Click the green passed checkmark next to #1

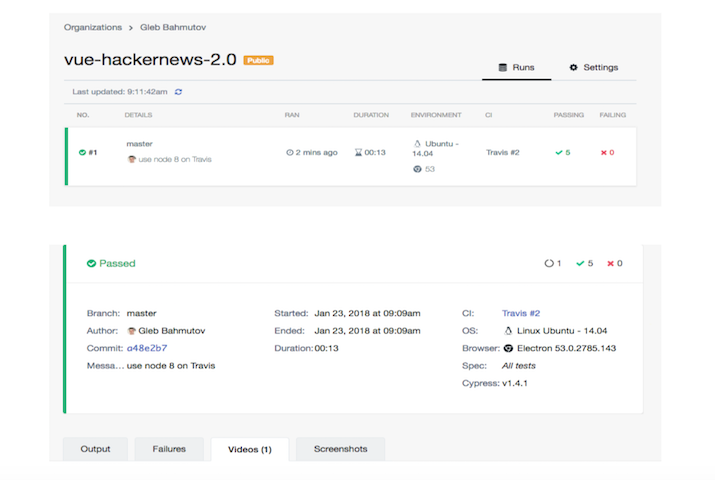pos(83,152)
